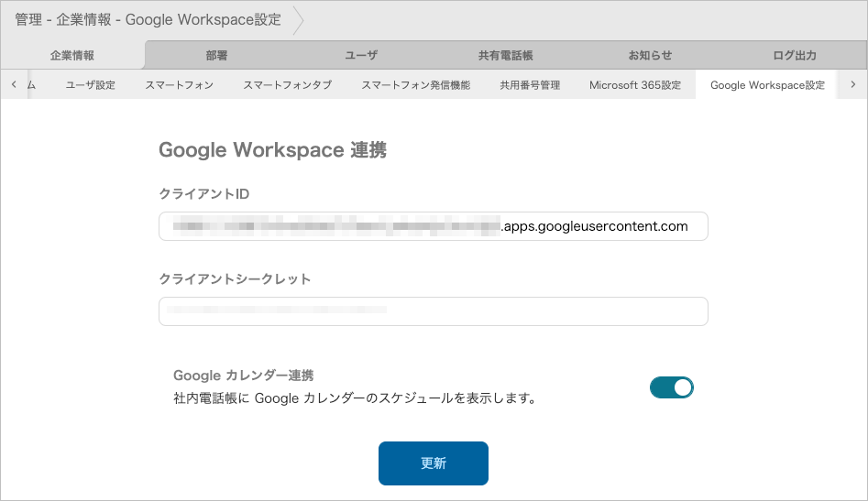Click into the クライアントID input field
Screen dimensions: 868x501
pyautogui.click(x=433, y=226)
